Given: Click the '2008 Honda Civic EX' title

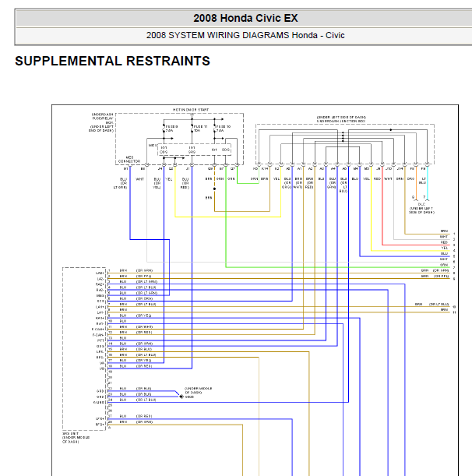Looking at the screenshot, I should (245, 18).
